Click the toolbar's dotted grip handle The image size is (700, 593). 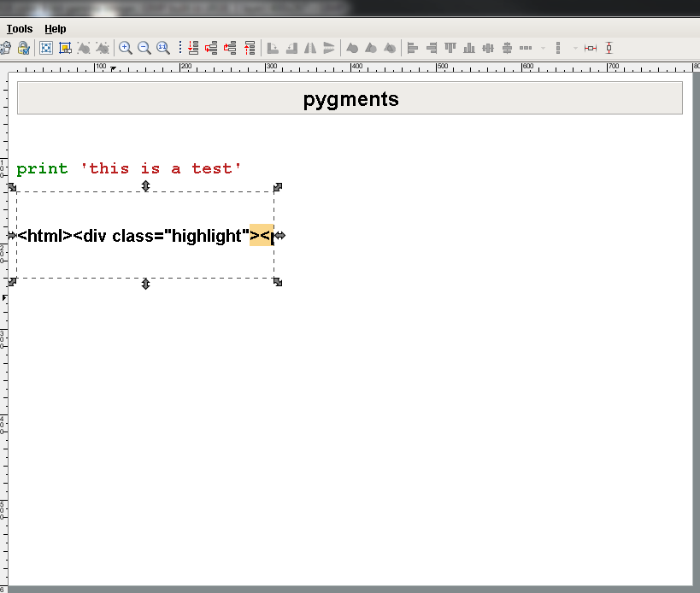180,48
